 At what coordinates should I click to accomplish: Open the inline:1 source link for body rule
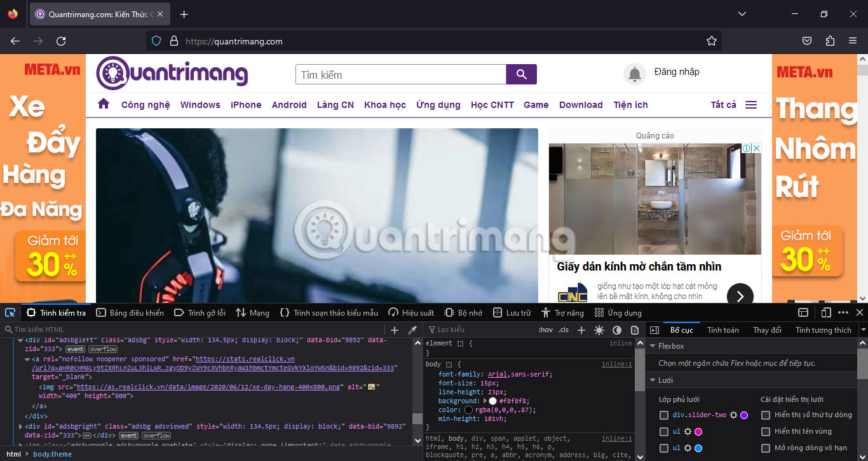pyautogui.click(x=617, y=364)
